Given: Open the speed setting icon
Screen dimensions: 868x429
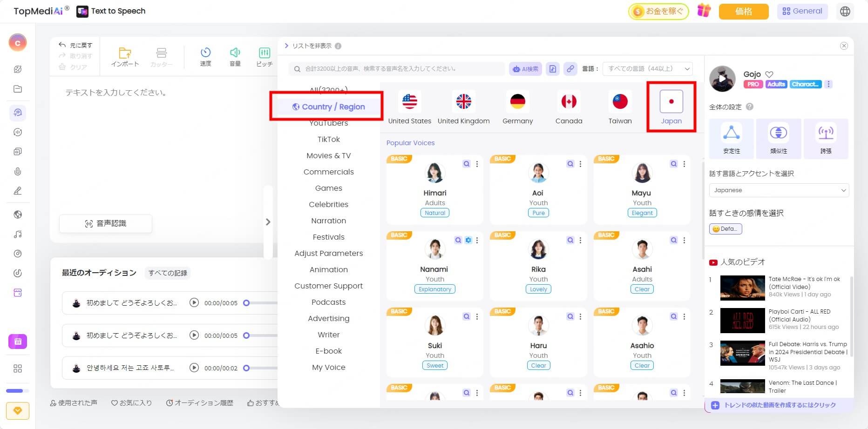Looking at the screenshot, I should coord(205,53).
